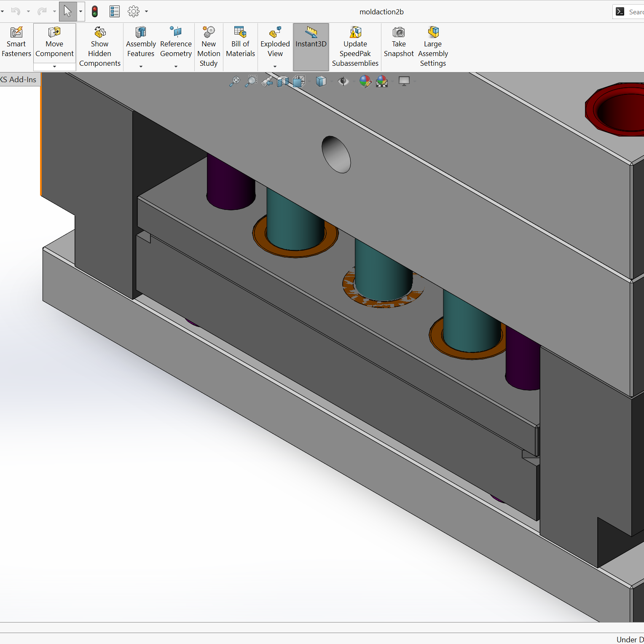This screenshot has width=644, height=644.
Task: Click Show Hidden Components
Action: pos(100,47)
